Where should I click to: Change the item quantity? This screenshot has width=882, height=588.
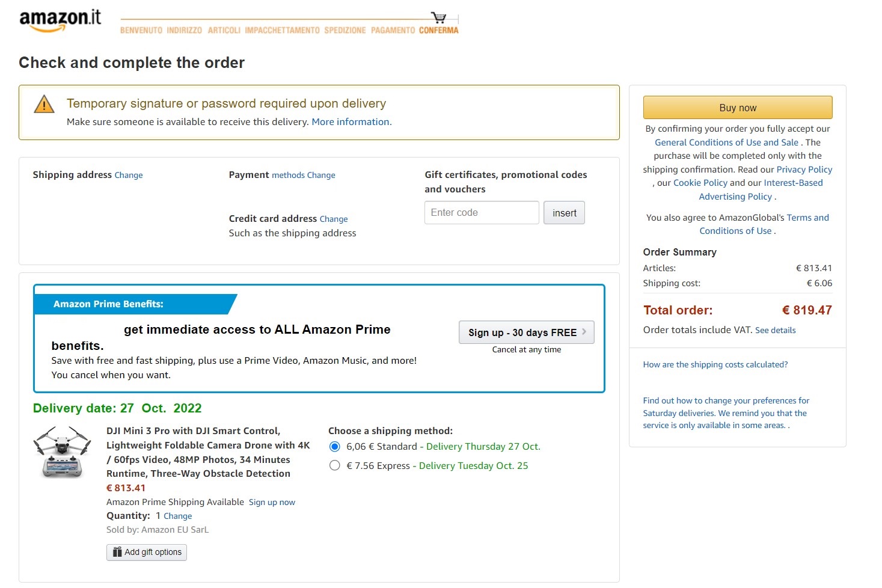click(x=178, y=516)
